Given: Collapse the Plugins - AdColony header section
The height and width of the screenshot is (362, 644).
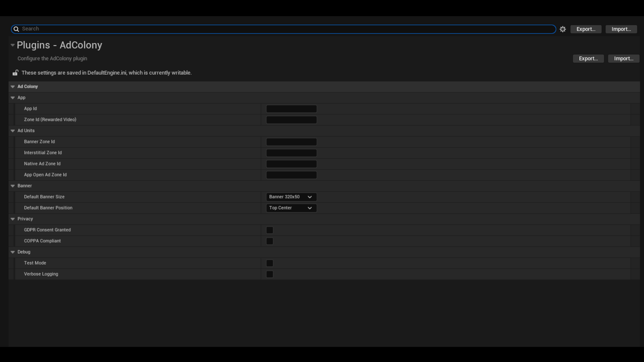Looking at the screenshot, I should point(13,45).
